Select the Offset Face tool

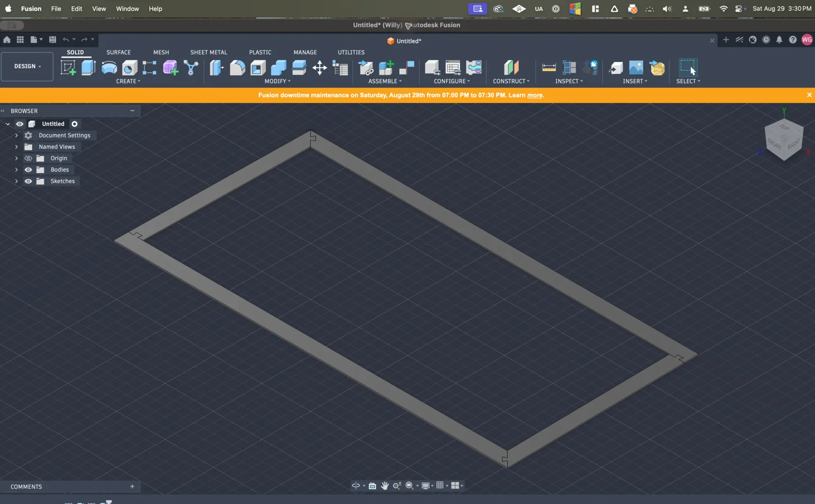(299, 68)
